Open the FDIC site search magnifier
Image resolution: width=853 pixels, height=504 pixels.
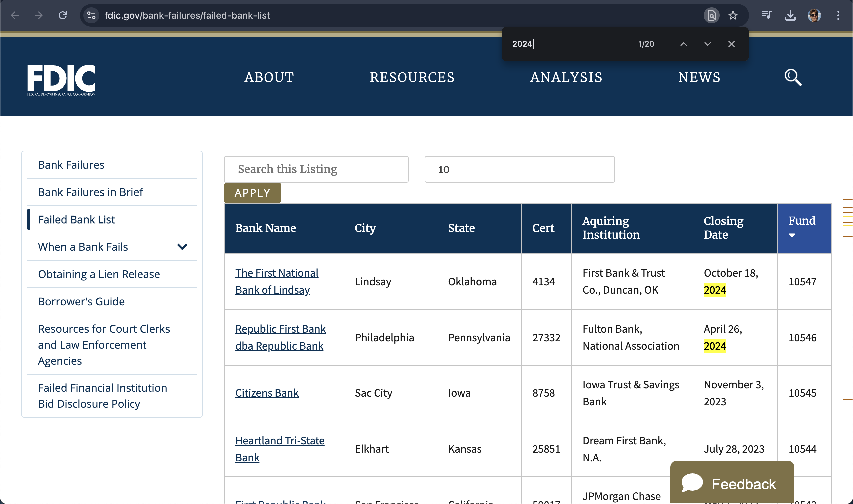click(x=793, y=78)
